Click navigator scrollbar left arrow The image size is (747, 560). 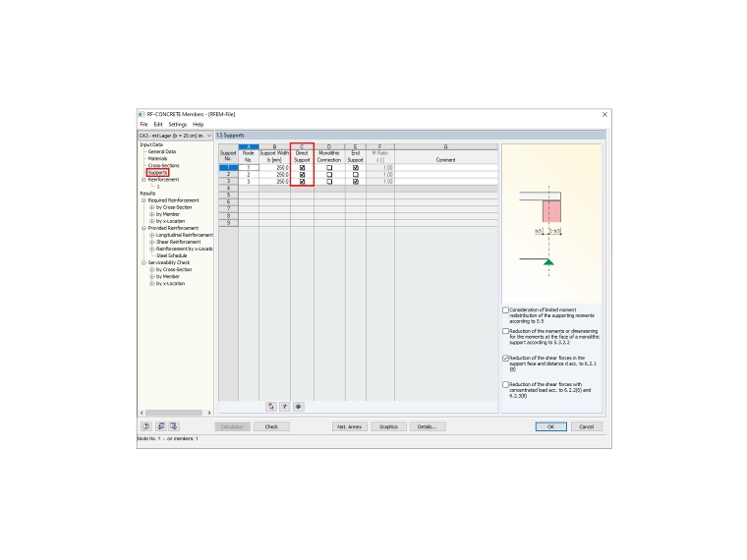[x=142, y=413]
